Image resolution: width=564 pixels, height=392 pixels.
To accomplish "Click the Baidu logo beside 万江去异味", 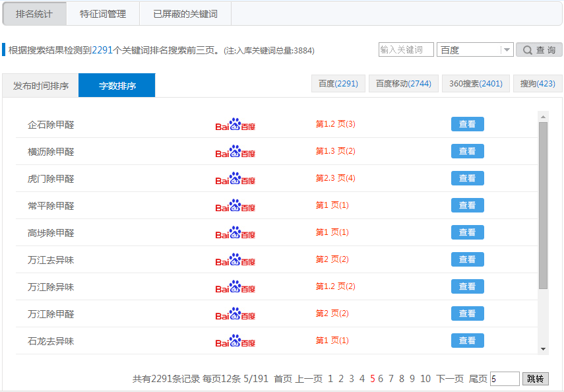I will tap(235, 260).
